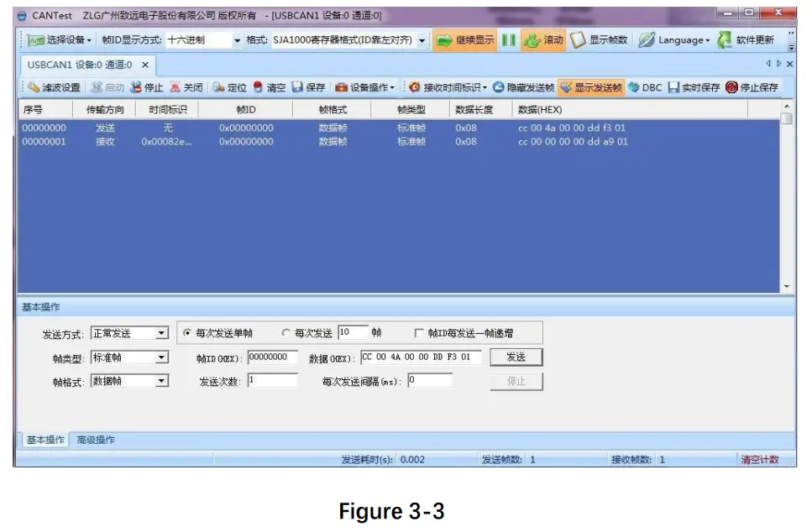
Task: Open the 选择设备 device selector
Action: pos(60,39)
